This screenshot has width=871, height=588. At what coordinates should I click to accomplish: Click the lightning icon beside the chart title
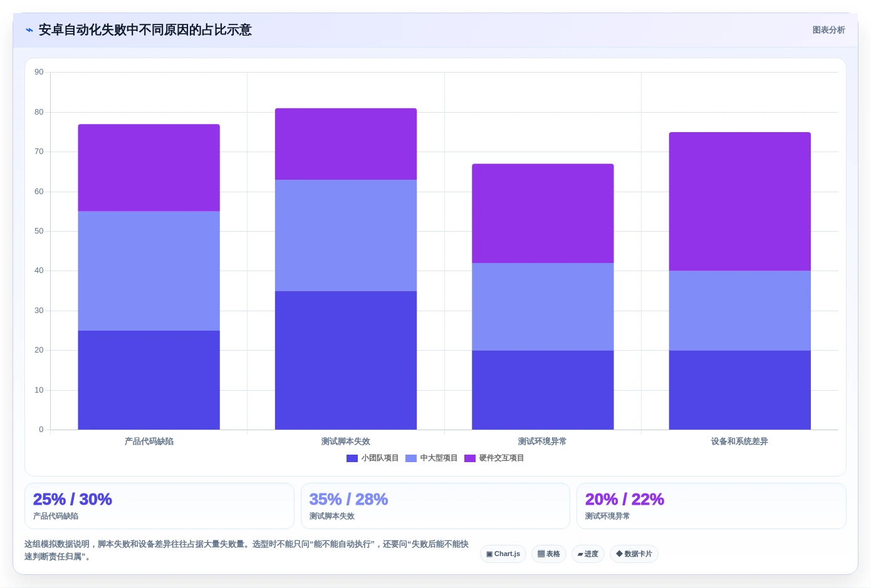(29, 30)
